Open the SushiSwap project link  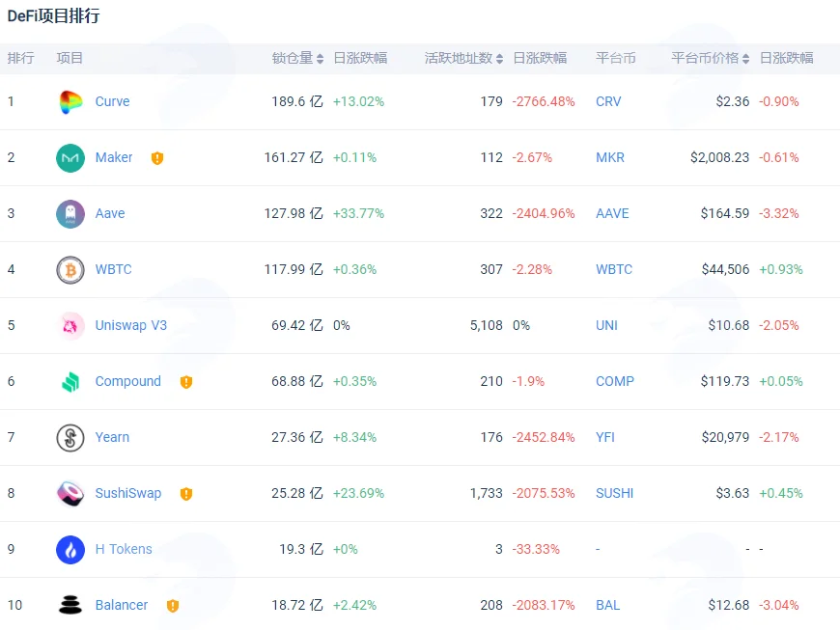128,493
